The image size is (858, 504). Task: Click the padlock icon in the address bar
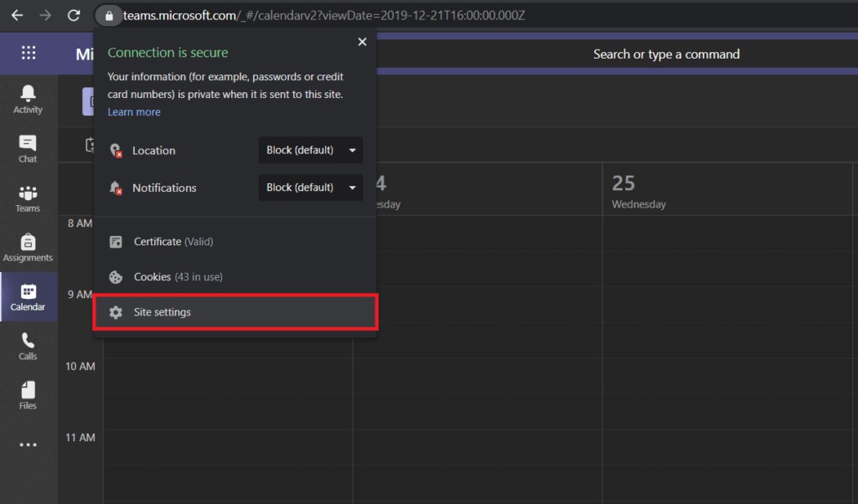coord(108,15)
